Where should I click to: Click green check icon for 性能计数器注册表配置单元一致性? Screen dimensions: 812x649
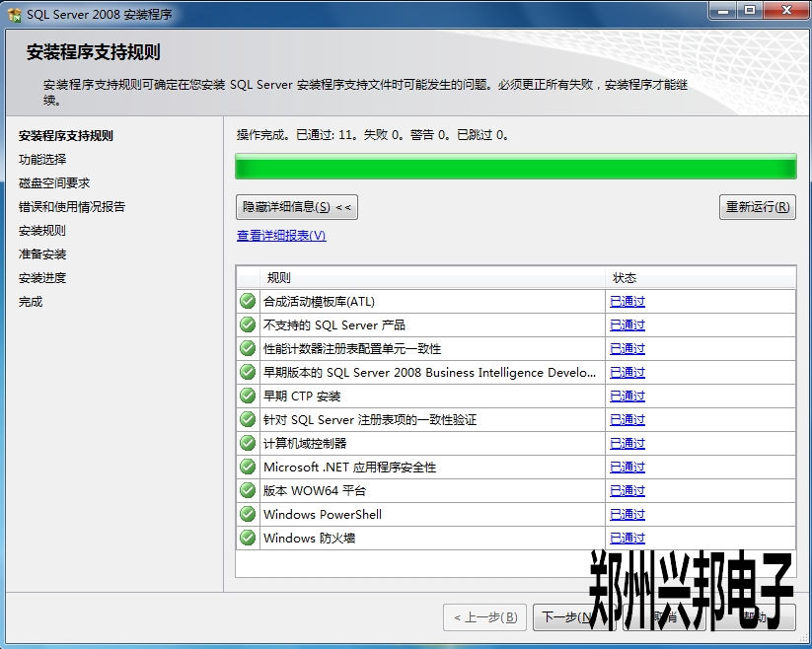point(248,348)
